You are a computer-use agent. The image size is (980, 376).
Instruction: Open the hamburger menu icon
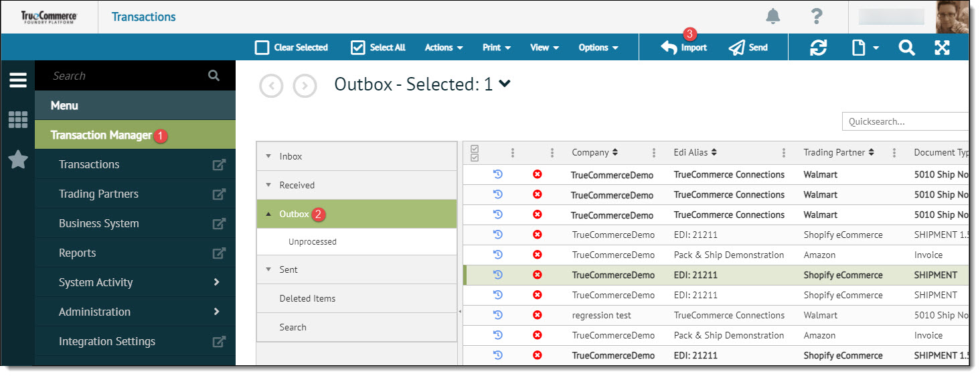[x=18, y=80]
